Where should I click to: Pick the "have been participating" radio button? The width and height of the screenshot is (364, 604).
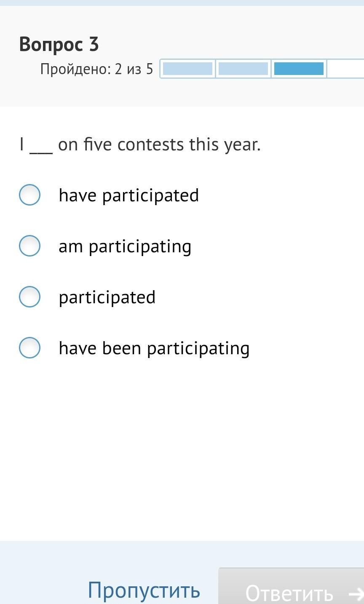point(29,348)
